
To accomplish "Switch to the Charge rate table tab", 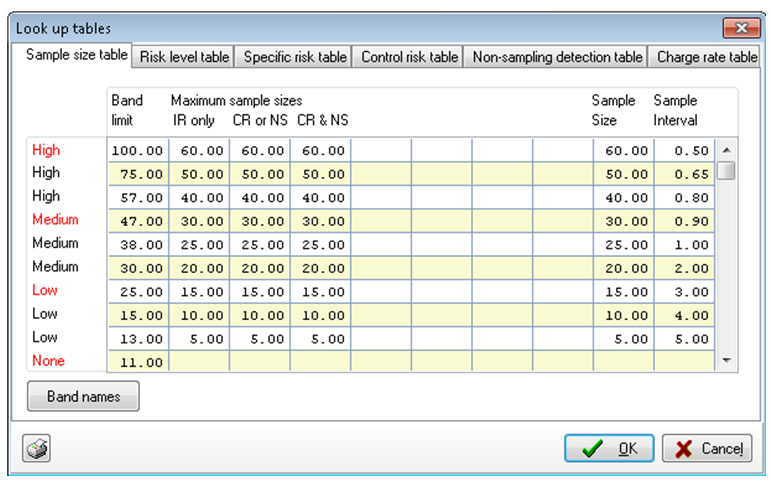I will 706,57.
